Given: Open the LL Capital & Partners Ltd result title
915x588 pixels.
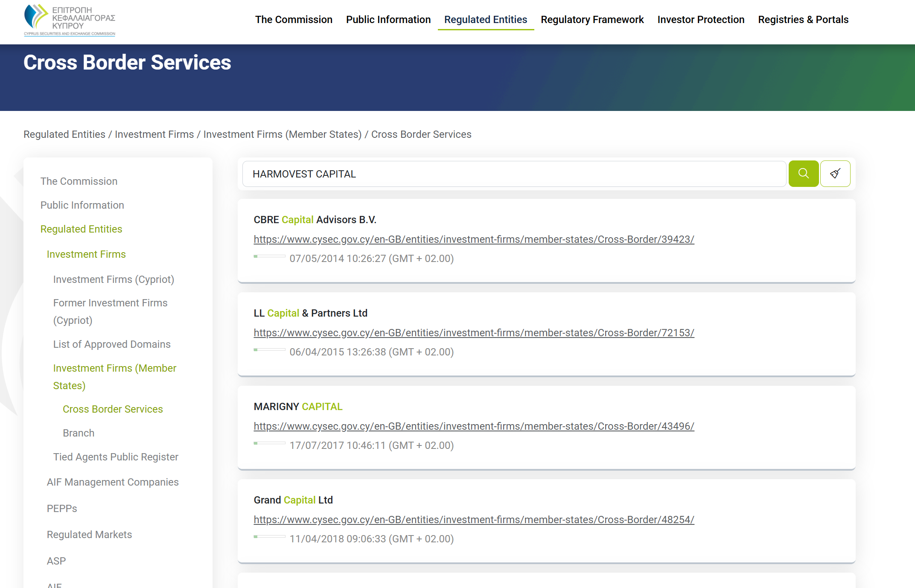Looking at the screenshot, I should tap(311, 313).
